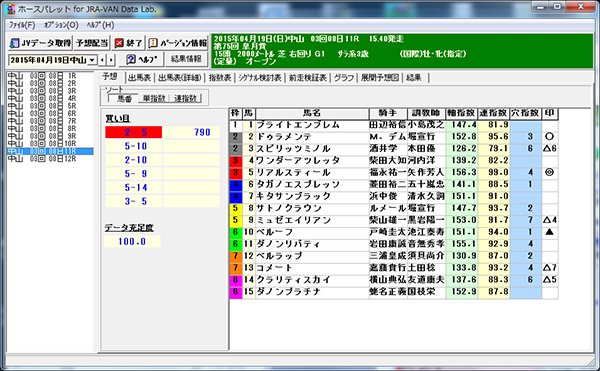Select race 7R in list
Image resolution: width=600 pixels, height=371 pixels.
pyautogui.click(x=50, y=121)
